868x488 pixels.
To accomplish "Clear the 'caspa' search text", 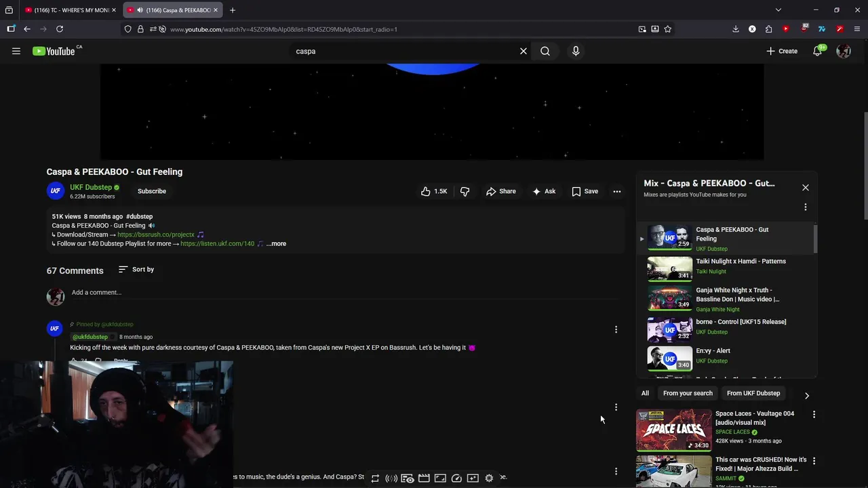I will pos(524,51).
